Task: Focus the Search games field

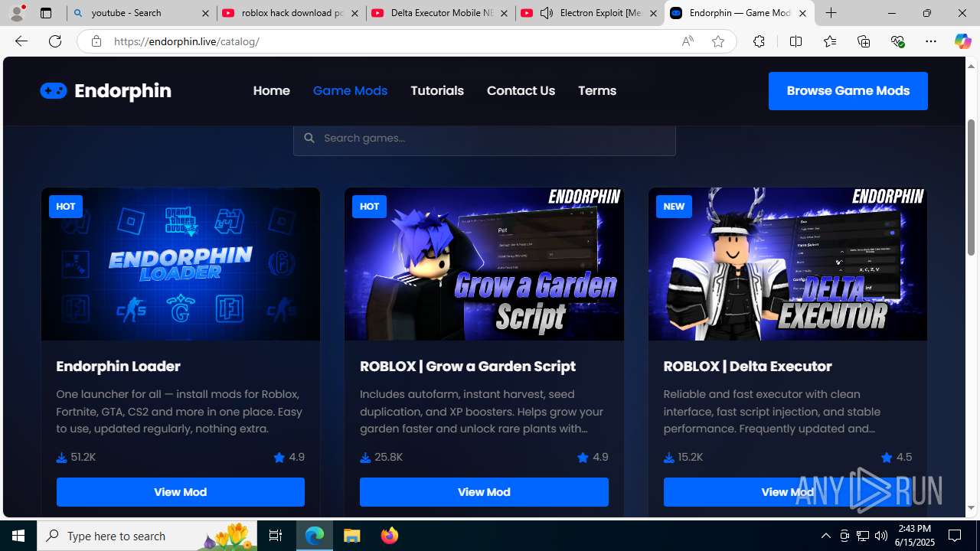Action: pyautogui.click(x=484, y=139)
